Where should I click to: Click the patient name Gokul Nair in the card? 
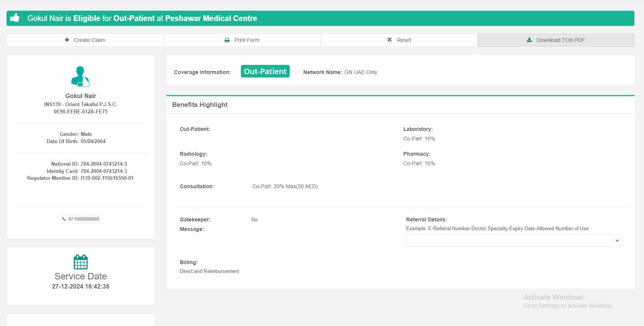click(x=81, y=96)
